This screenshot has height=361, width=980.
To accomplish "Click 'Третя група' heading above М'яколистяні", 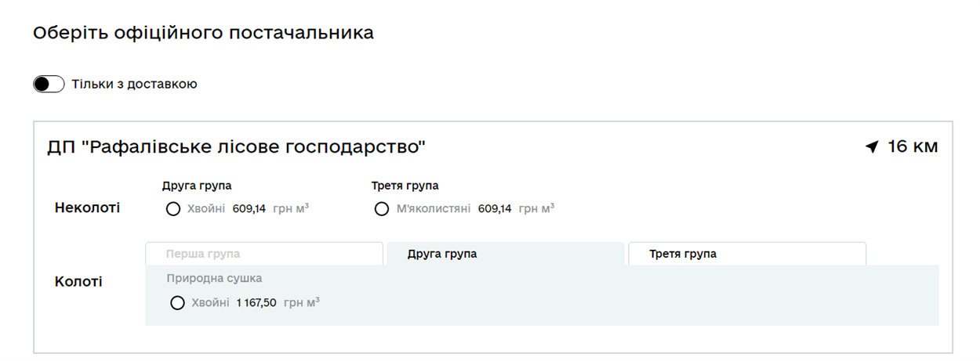I will pos(405,186).
